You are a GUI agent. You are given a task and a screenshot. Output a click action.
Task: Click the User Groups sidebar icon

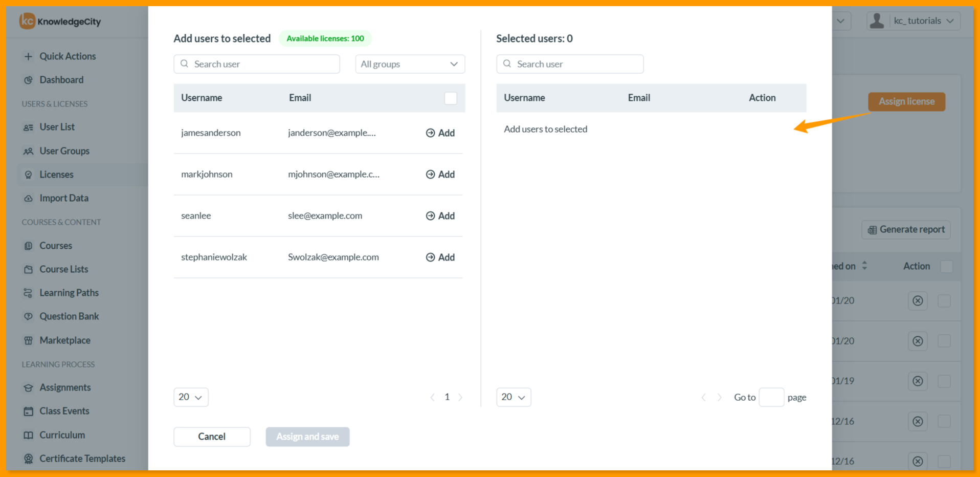point(28,151)
